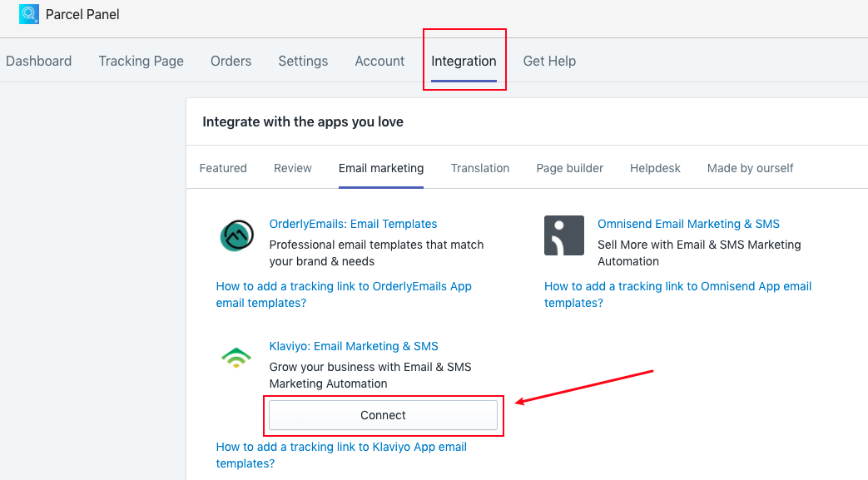
Task: Open the OrderlyEmails: Email Templates link
Action: [353, 224]
